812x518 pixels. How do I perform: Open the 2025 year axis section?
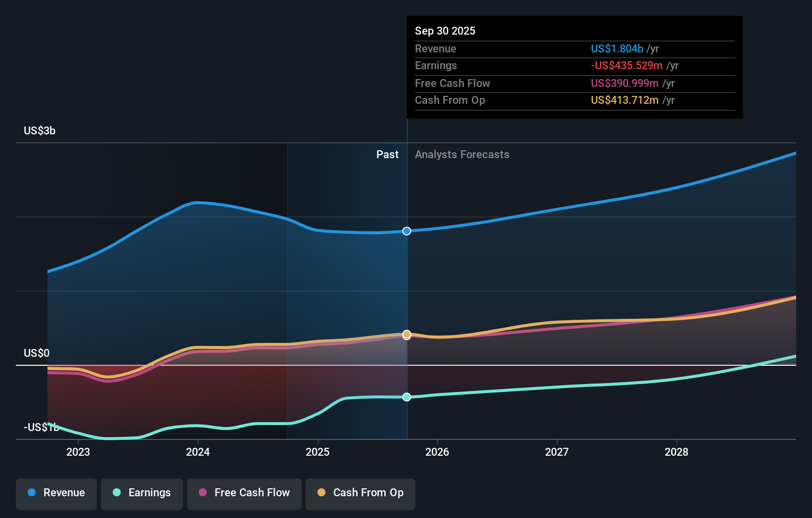318,452
